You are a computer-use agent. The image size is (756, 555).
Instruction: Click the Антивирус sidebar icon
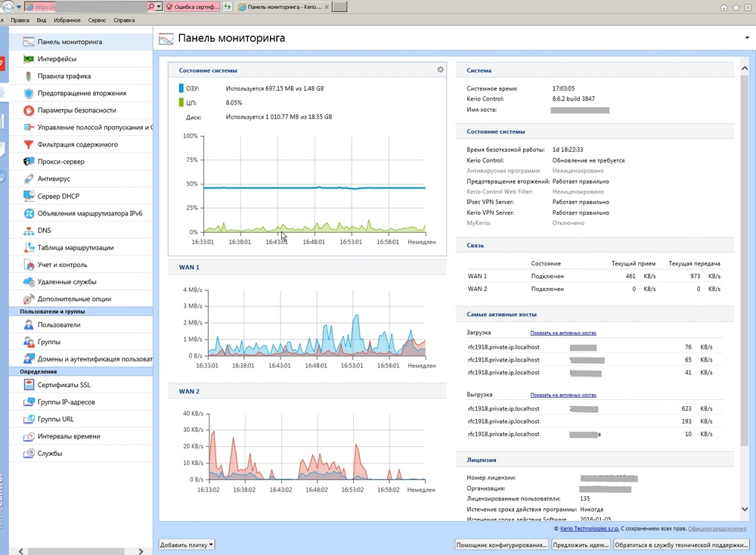pos(29,179)
